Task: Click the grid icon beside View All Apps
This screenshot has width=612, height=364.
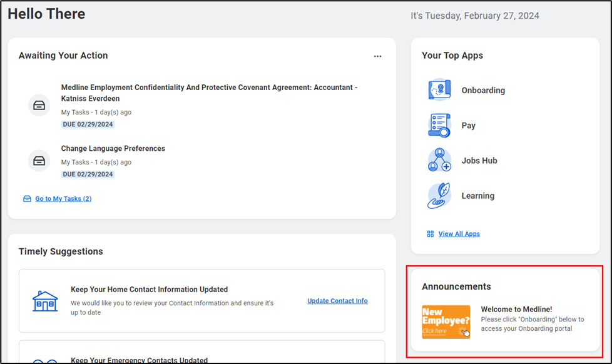Action: tap(430, 234)
